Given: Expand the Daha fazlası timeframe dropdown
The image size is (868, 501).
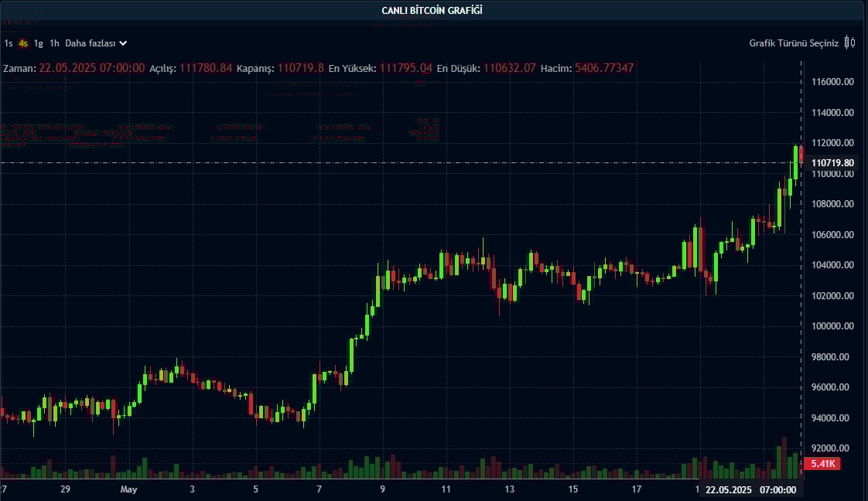Looking at the screenshot, I should coord(96,43).
